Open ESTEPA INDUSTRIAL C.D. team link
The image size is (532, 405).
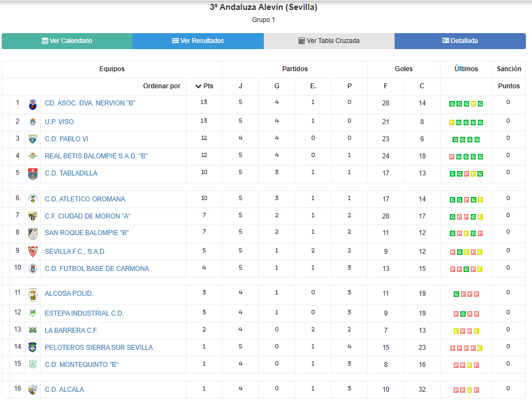coord(84,313)
